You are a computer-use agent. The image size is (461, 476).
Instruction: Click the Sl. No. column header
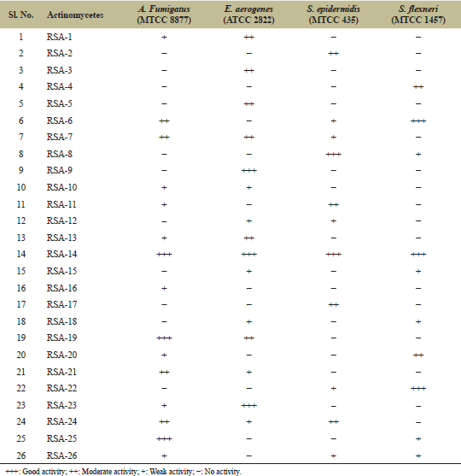coord(21,15)
